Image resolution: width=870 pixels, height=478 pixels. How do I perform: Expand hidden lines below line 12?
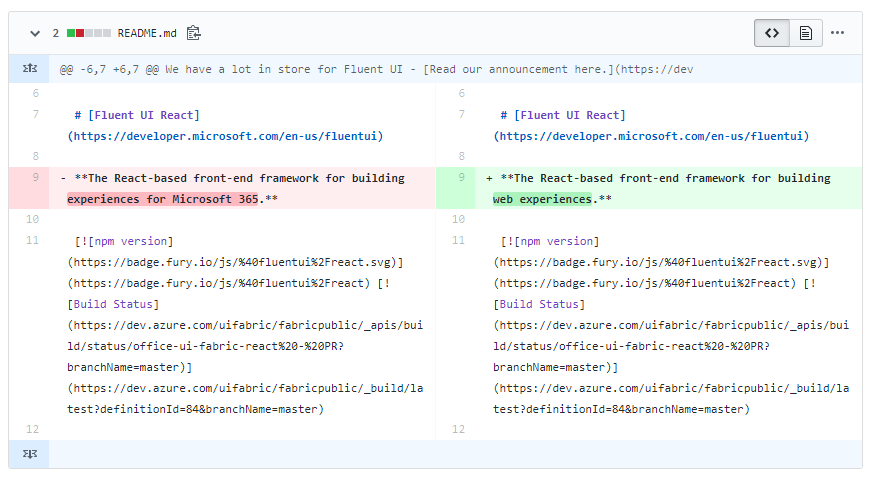29,454
